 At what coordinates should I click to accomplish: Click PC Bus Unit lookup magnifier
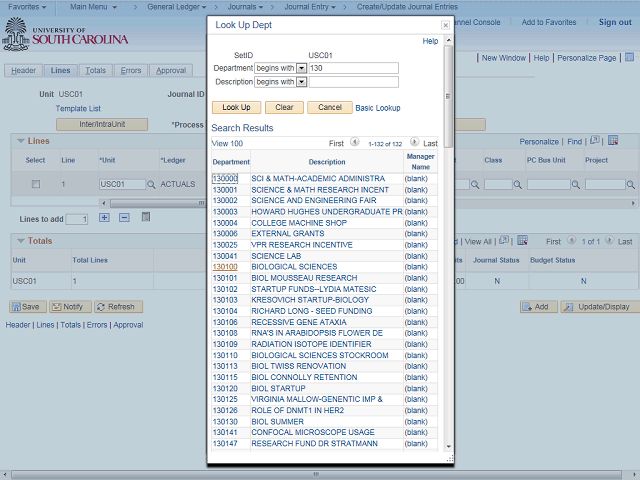576,184
